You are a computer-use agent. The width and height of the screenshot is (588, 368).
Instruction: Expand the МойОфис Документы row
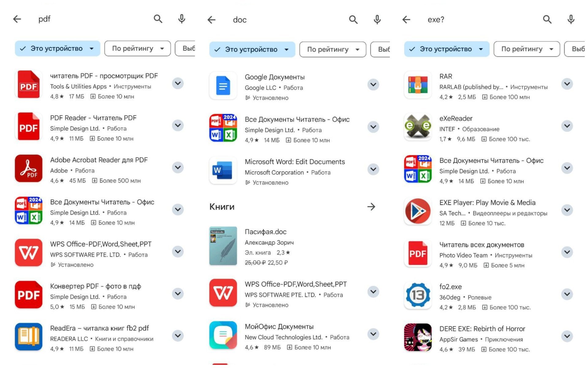[x=373, y=334]
